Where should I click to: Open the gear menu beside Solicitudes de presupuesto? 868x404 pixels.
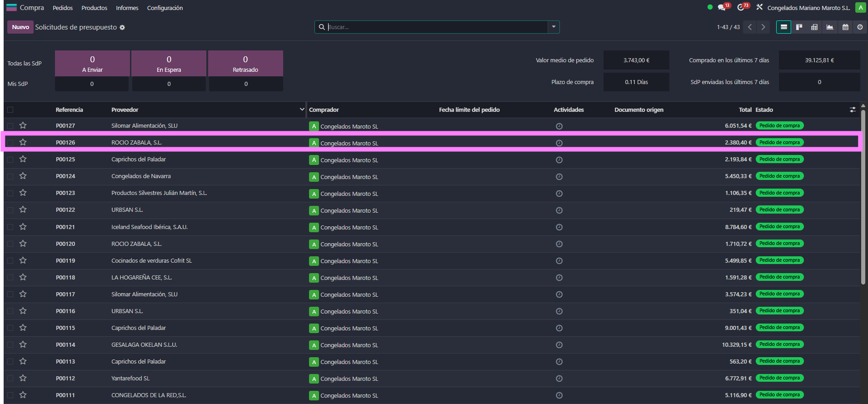point(122,28)
